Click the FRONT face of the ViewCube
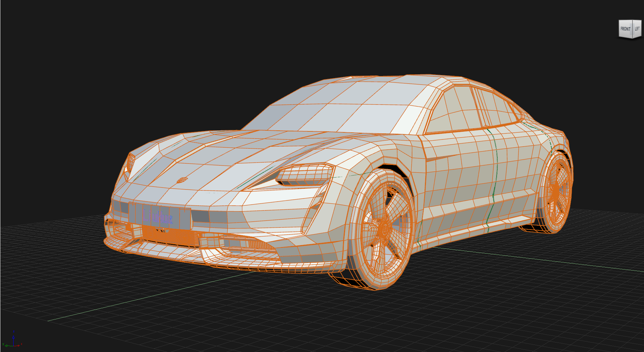Viewport: 644px width, 352px height. 625,29
